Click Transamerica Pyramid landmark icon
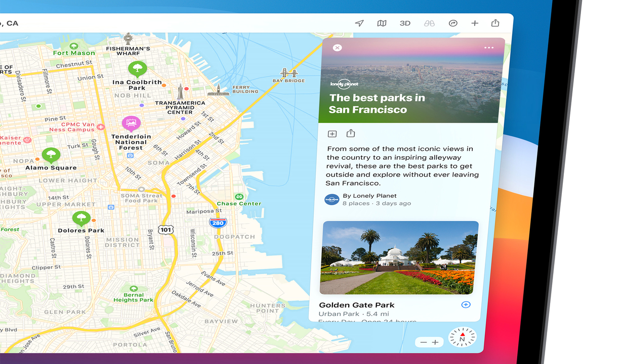Viewport: 622px width, 364px height. (180, 92)
